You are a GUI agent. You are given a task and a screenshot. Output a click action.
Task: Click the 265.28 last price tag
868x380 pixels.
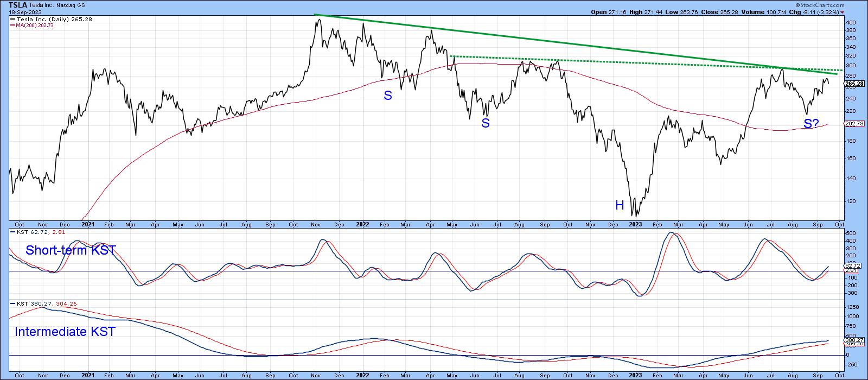click(x=854, y=84)
